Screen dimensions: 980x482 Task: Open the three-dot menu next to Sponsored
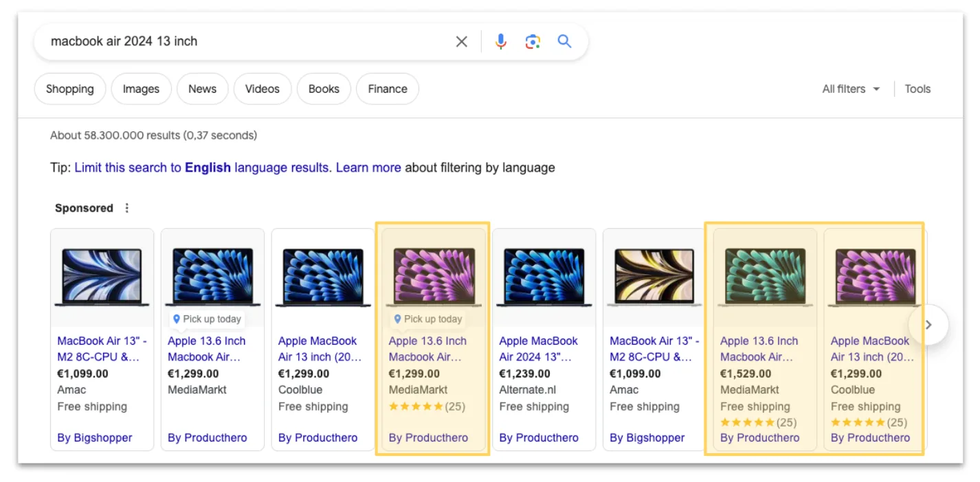pyautogui.click(x=126, y=208)
